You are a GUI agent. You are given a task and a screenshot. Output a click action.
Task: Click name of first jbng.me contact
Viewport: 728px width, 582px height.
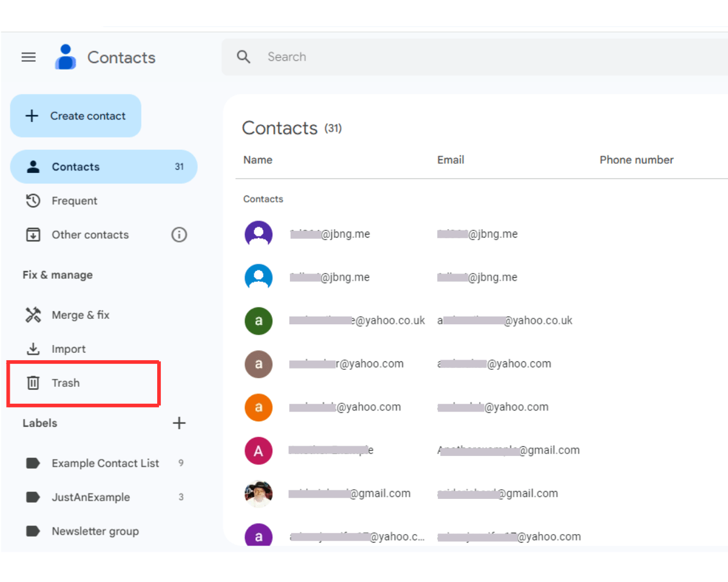[329, 234]
